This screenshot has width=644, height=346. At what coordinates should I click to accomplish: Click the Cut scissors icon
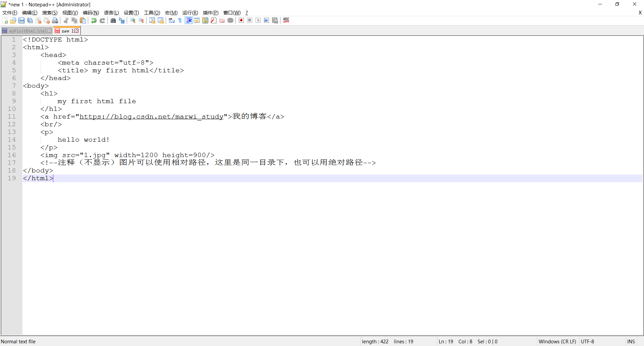[x=66, y=20]
